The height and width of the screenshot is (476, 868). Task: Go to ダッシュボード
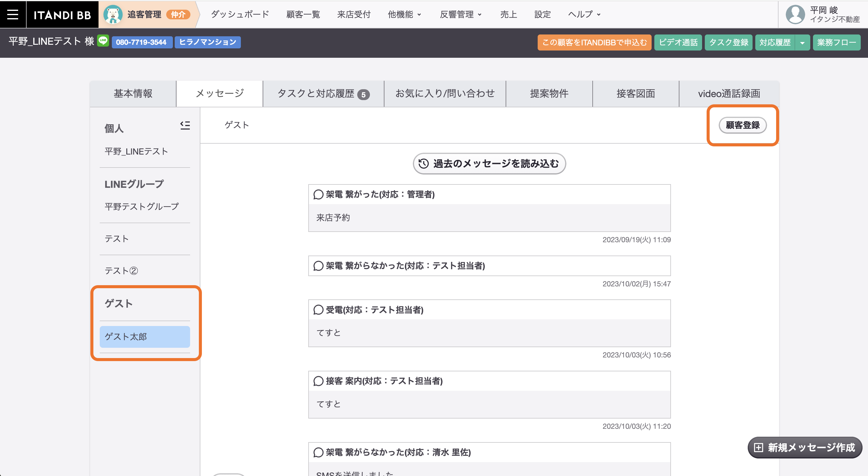tap(240, 15)
